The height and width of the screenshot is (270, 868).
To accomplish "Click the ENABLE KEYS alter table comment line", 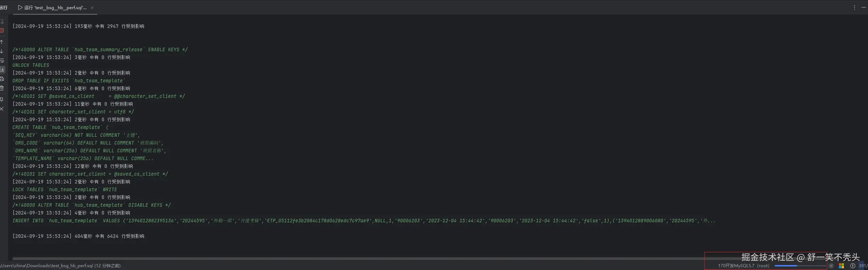I will pyautogui.click(x=100, y=49).
